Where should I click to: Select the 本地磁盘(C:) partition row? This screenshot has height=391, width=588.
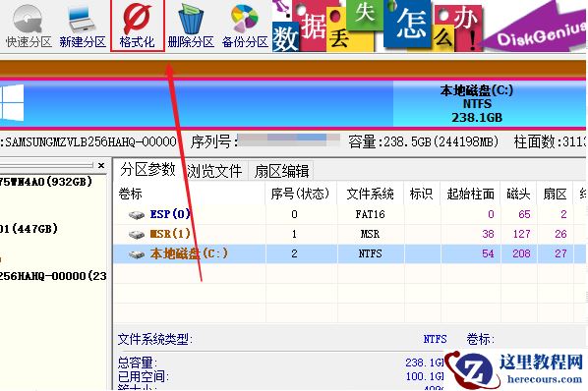(x=349, y=253)
